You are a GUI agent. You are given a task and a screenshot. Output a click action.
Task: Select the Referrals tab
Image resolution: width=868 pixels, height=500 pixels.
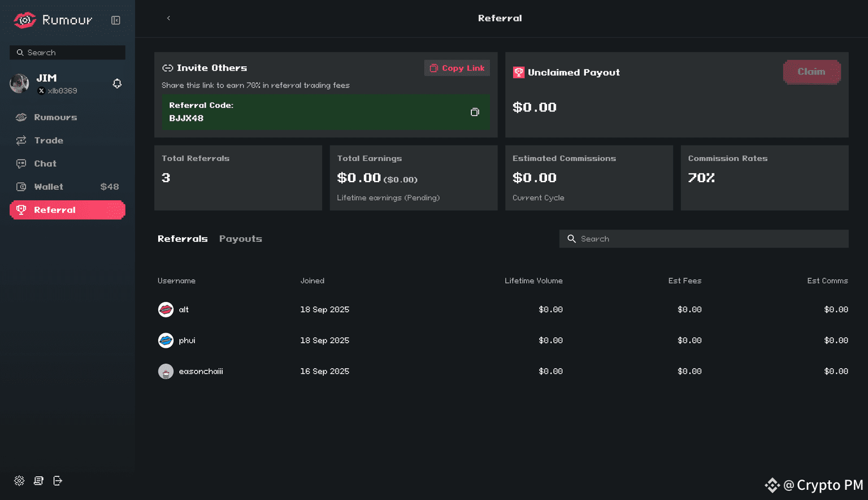coord(183,239)
